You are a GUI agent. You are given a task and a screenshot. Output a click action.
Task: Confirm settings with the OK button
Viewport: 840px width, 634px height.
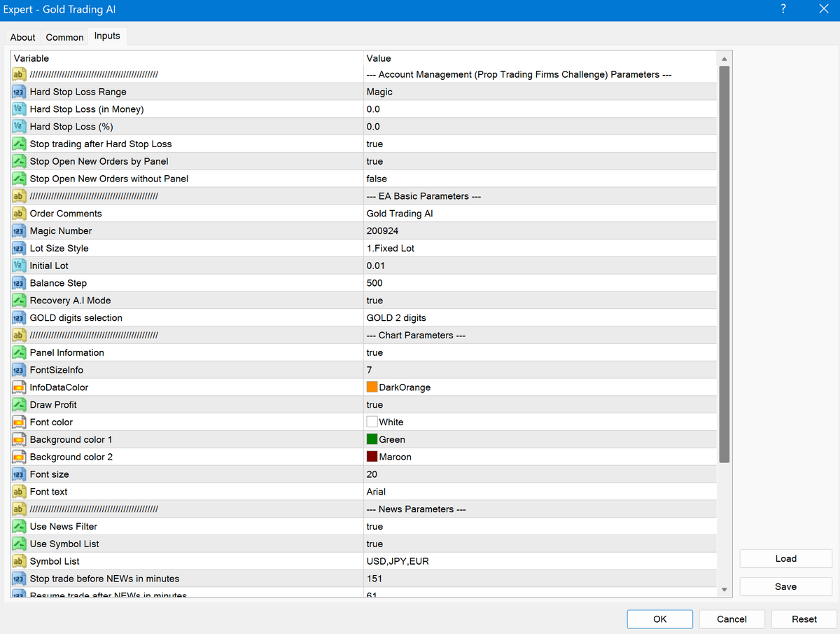(x=659, y=619)
